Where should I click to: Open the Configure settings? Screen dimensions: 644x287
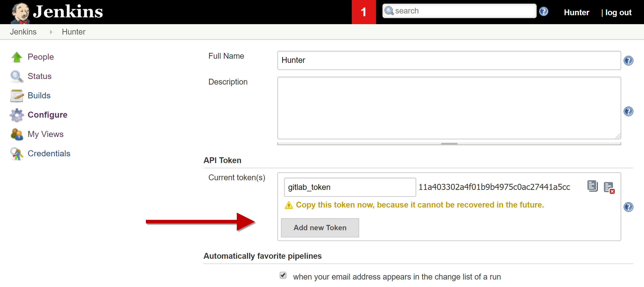tap(47, 115)
